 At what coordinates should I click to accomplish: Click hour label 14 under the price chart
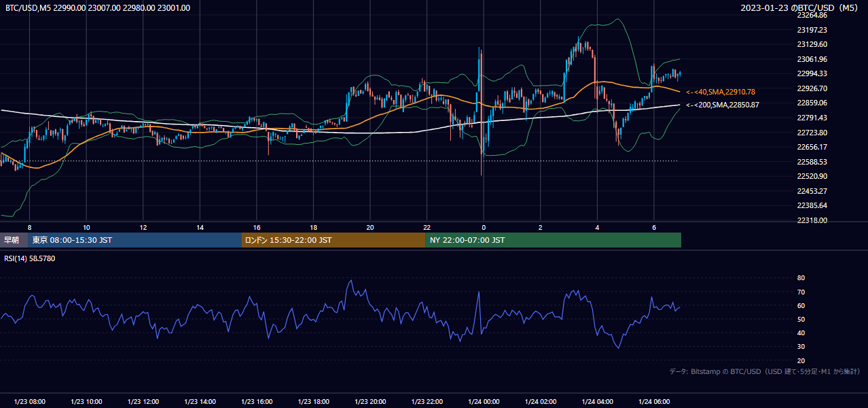200,227
